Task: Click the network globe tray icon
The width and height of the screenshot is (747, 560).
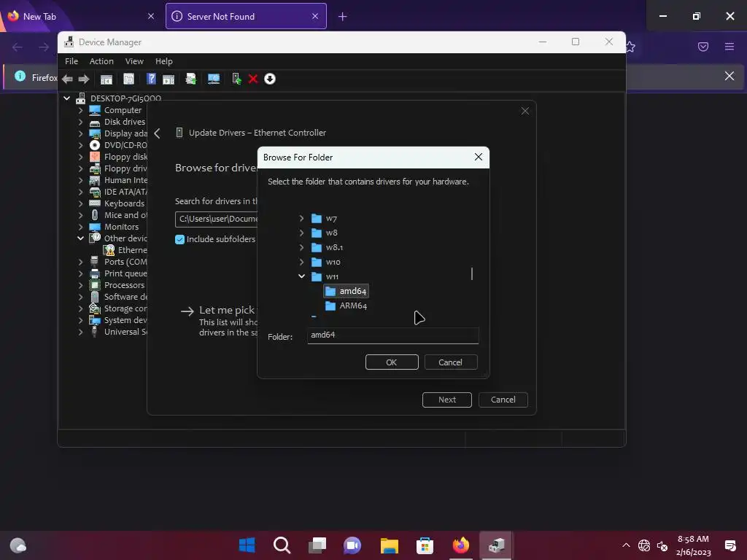Action: tap(644, 545)
